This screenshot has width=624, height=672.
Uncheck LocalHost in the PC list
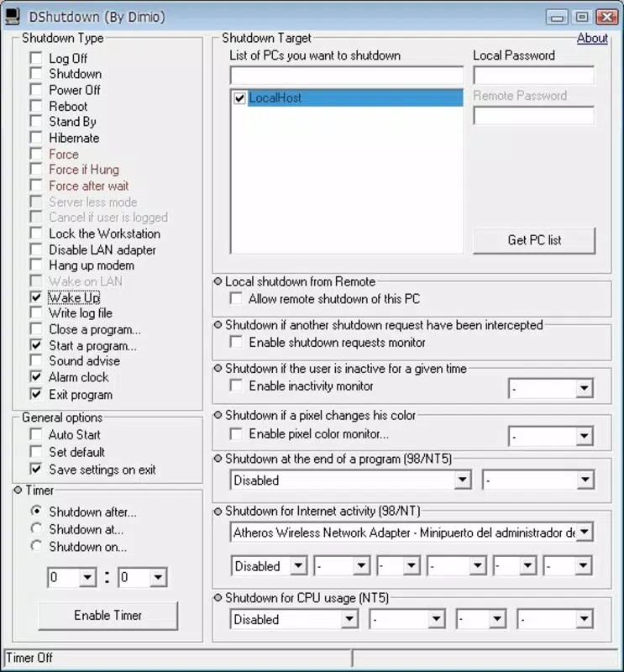point(239,98)
